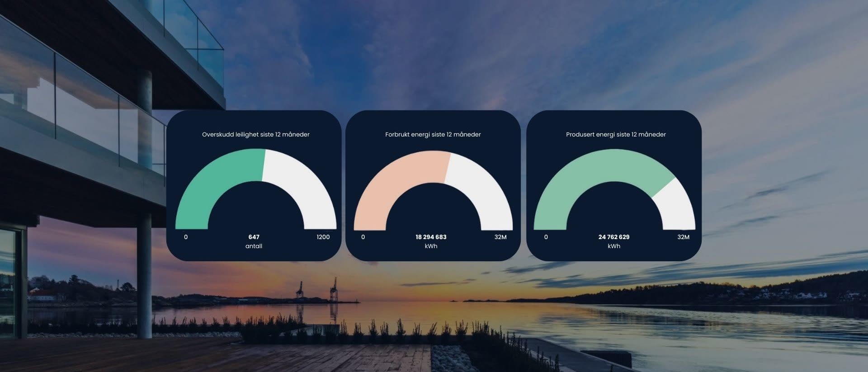Image resolution: width=868 pixels, height=372 pixels.
Task: Click the 'antall' unit label
Action: (254, 246)
